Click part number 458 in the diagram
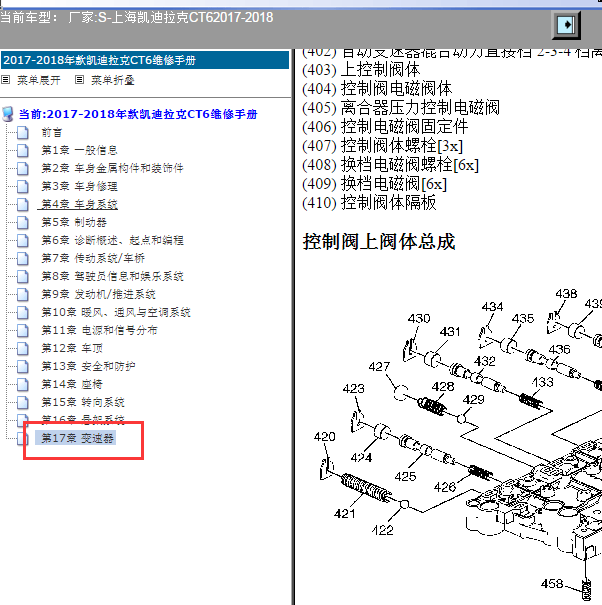Viewport: 602px width, 605px height. [x=552, y=583]
